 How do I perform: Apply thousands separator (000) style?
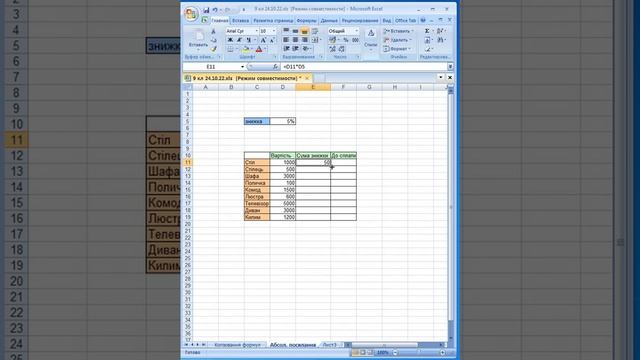click(x=355, y=40)
